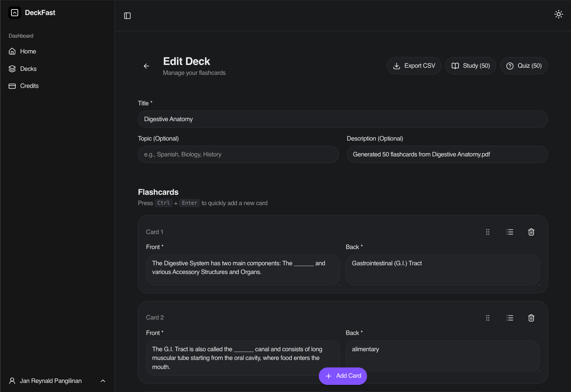
Task: Click the back arrow beside Edit Deck
Action: click(147, 66)
